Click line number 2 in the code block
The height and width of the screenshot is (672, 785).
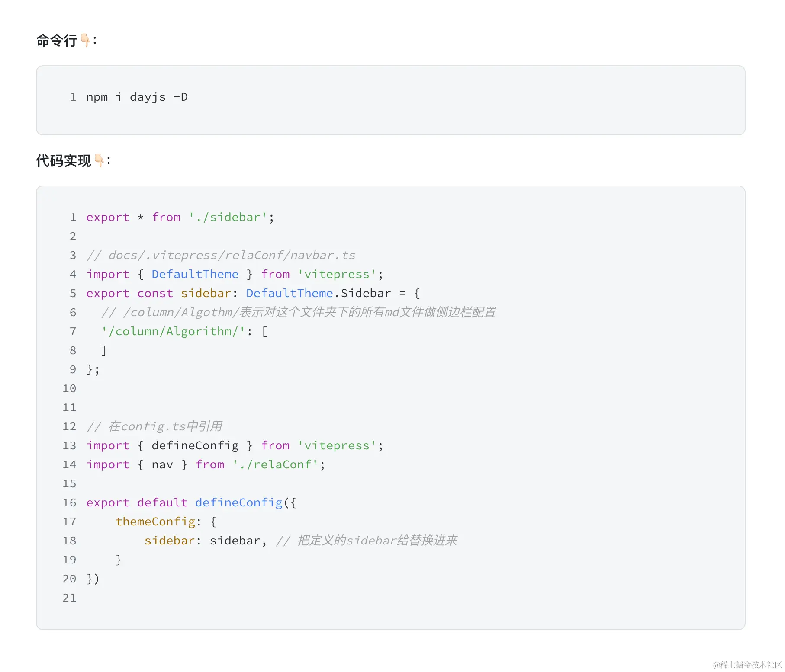pos(73,236)
